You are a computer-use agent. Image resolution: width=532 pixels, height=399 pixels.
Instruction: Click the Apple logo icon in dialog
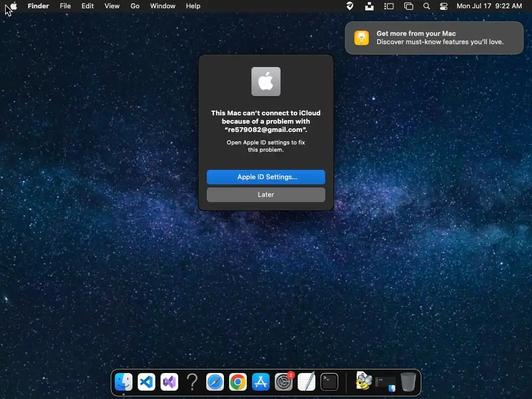(265, 82)
